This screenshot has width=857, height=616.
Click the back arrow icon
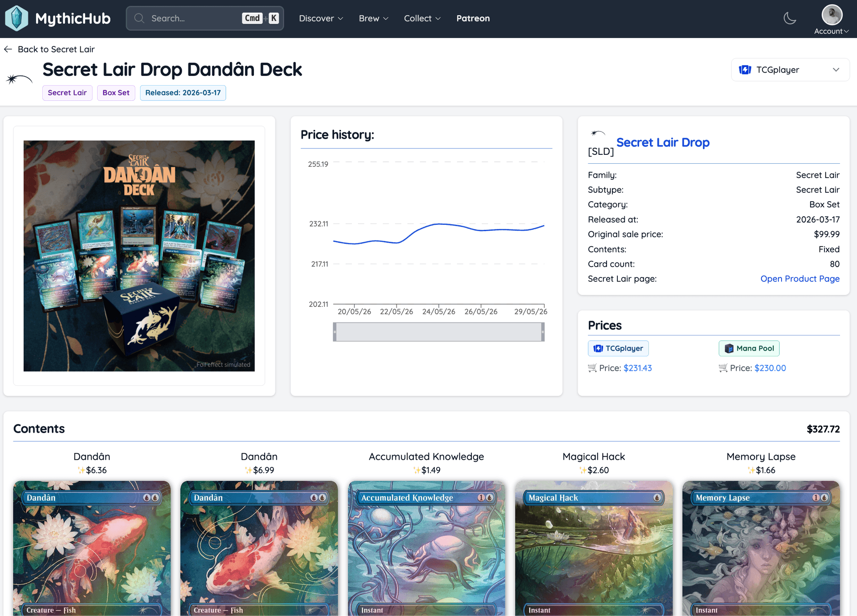coord(8,49)
